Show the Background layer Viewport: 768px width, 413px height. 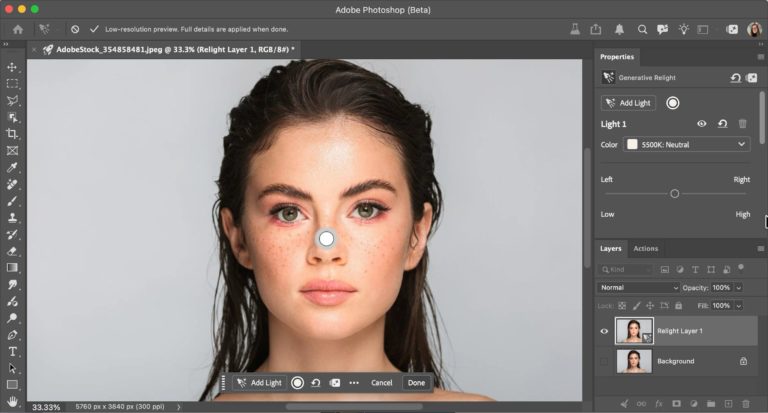click(x=604, y=361)
